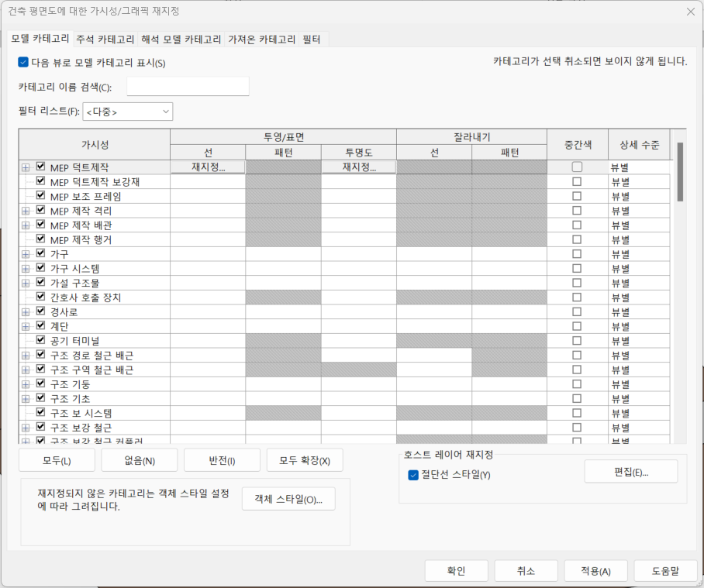The height and width of the screenshot is (588, 704).
Task: Click 재지정 button under 투명도 column
Action: coord(359,167)
